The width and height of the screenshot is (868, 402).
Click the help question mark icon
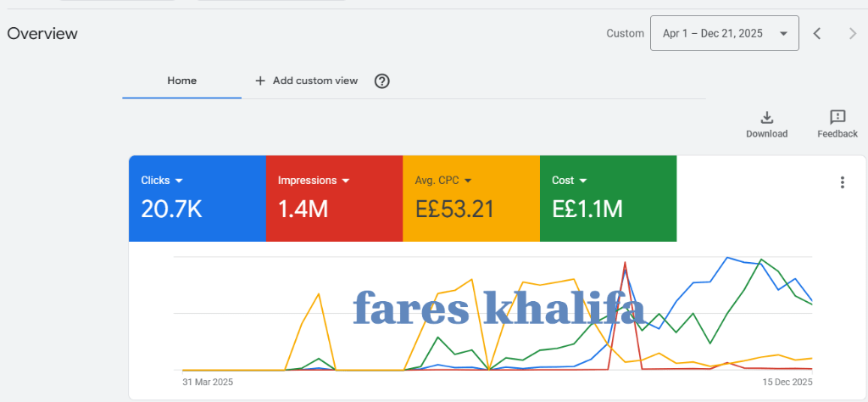point(382,81)
